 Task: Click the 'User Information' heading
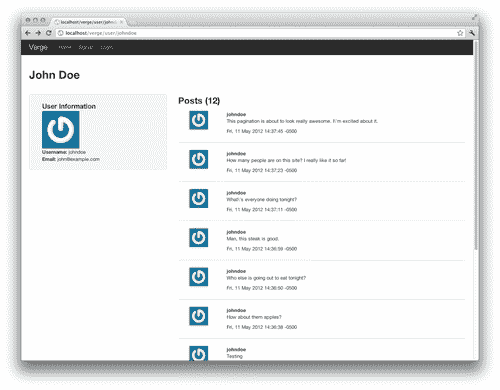click(x=69, y=106)
